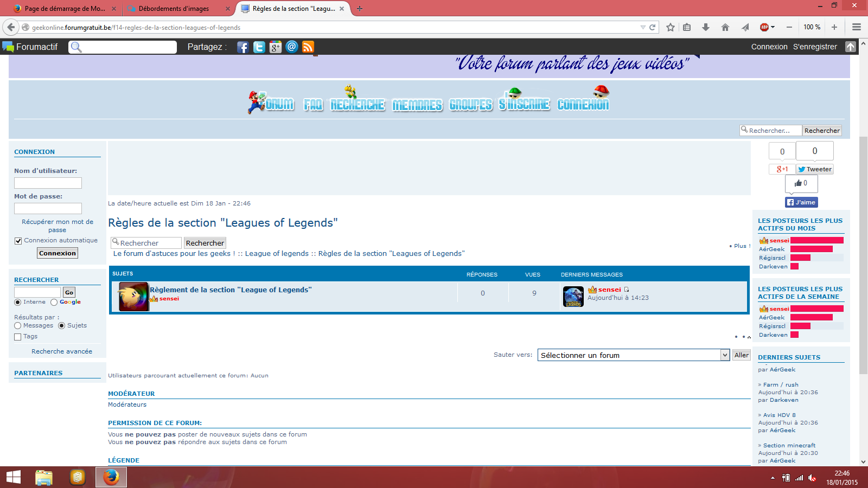868x488 pixels.
Task: Expand the ABP icon dropdown arrow
Action: (x=773, y=27)
